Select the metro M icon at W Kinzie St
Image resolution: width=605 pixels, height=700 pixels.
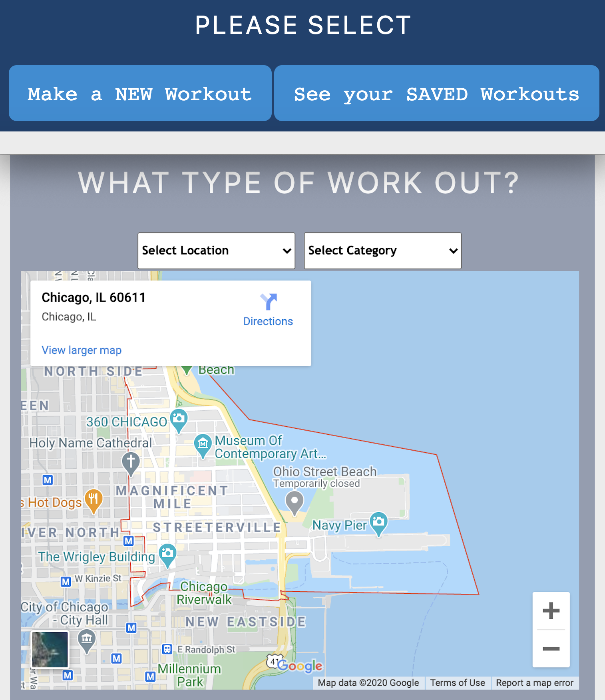click(x=66, y=582)
